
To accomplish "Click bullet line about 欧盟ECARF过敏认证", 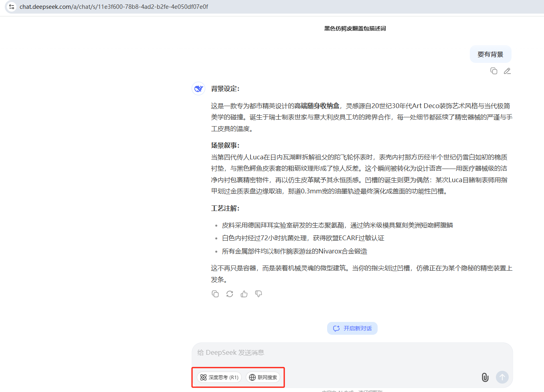I will point(303,238).
